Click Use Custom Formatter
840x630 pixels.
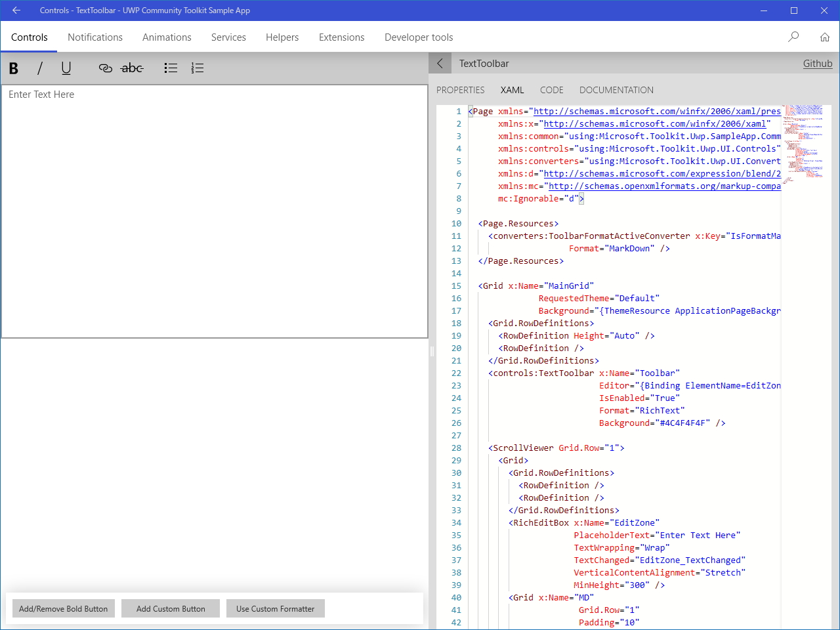(275, 608)
